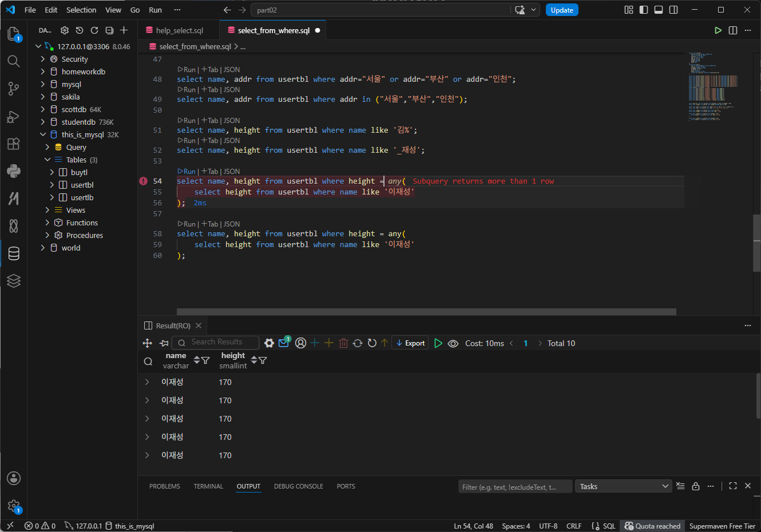Image resolution: width=761 pixels, height=532 pixels.
Task: Expand the buytl table
Action: click(x=52, y=172)
